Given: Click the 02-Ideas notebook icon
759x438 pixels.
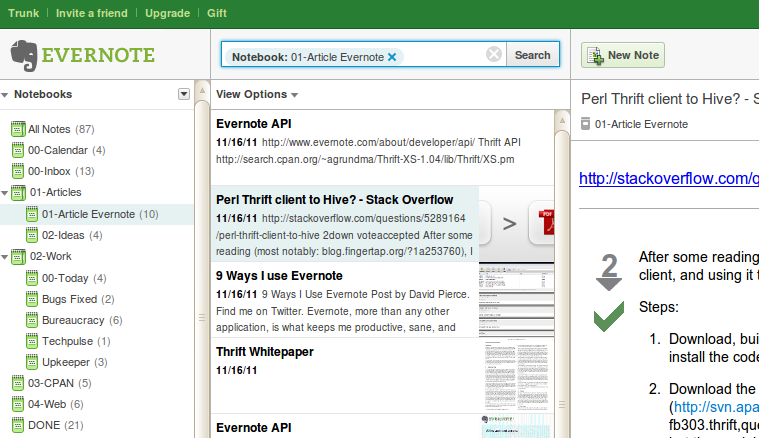Looking at the screenshot, I should point(32,236).
